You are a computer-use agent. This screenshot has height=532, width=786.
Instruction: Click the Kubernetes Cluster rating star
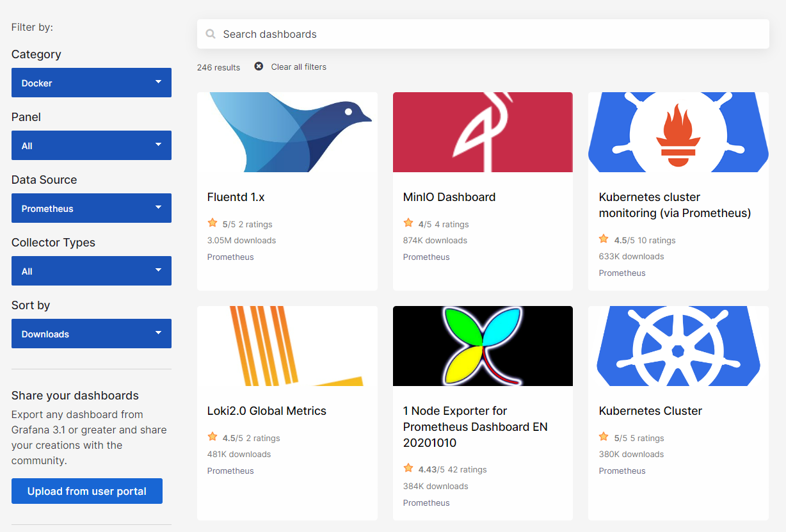click(x=604, y=437)
